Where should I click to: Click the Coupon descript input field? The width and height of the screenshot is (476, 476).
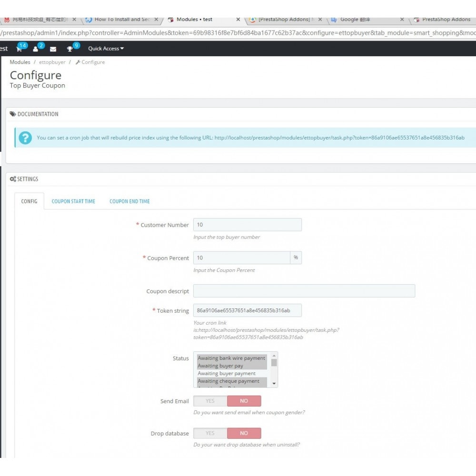click(304, 291)
